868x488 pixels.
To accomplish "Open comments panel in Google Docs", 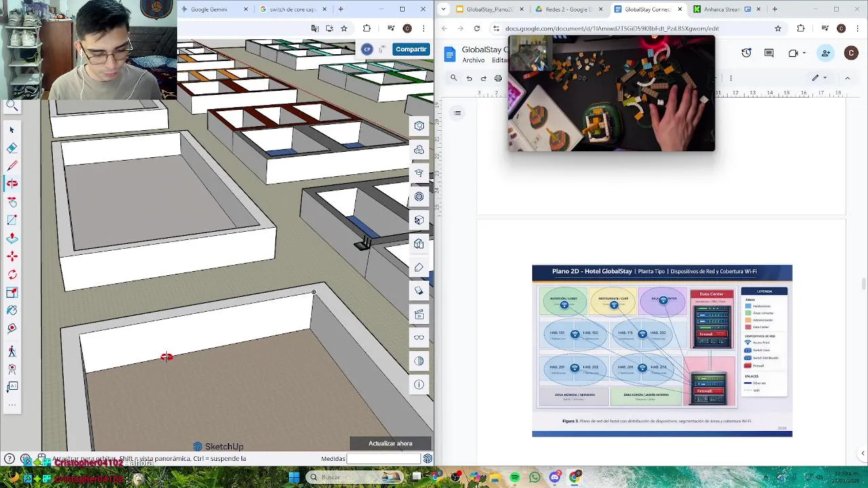I will click(x=769, y=53).
